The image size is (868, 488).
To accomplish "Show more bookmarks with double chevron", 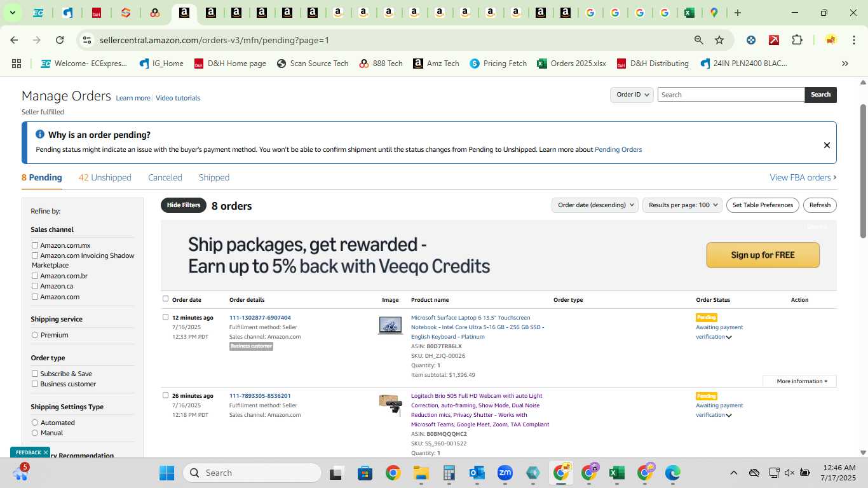I will pyautogui.click(x=845, y=64).
